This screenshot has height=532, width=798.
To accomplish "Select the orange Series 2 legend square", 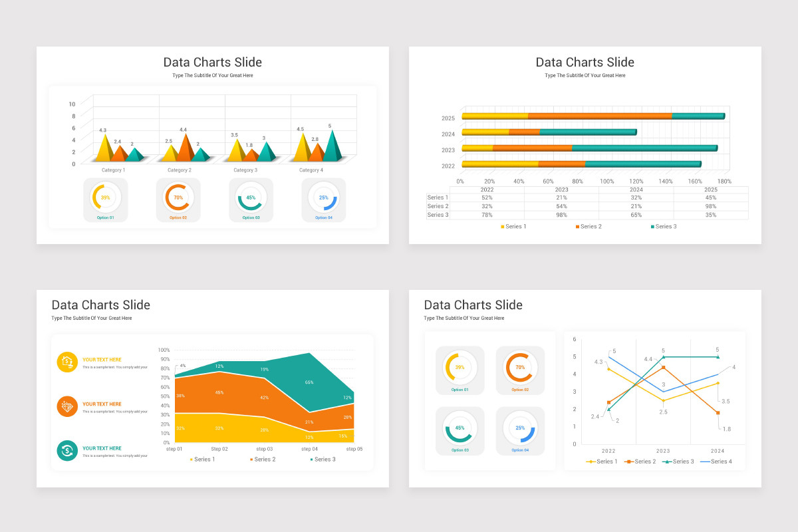I will pyautogui.click(x=577, y=226).
